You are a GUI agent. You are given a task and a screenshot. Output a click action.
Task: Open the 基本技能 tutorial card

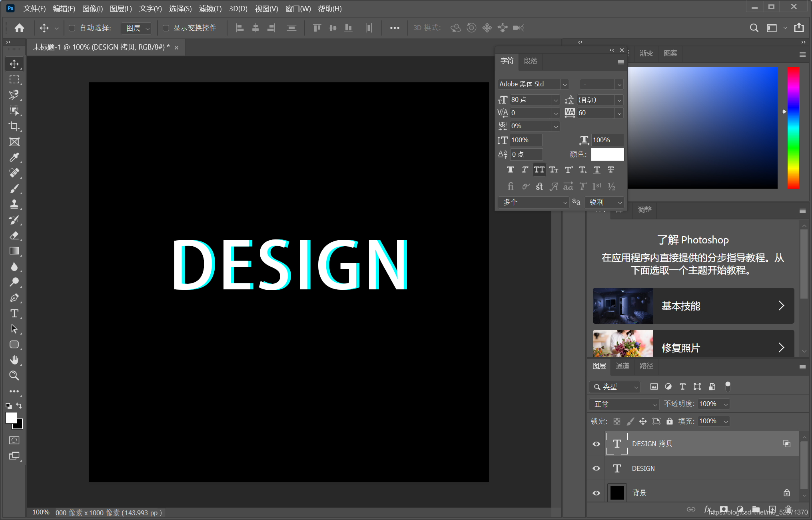coord(693,306)
